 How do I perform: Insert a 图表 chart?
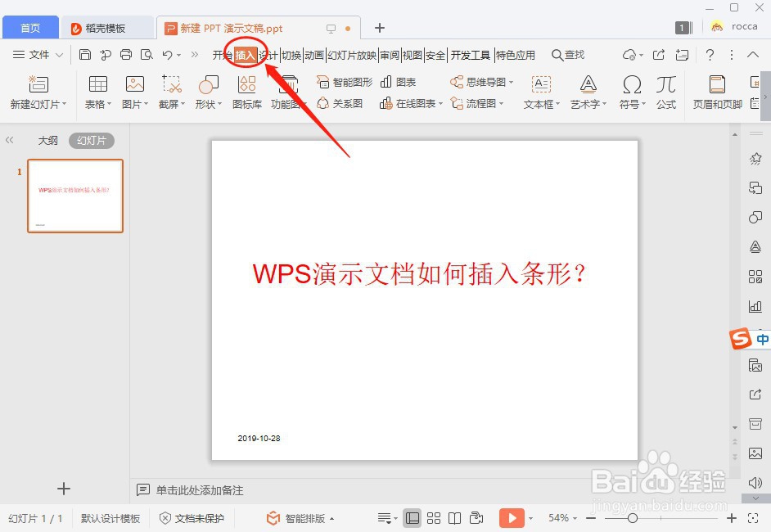pyautogui.click(x=399, y=82)
